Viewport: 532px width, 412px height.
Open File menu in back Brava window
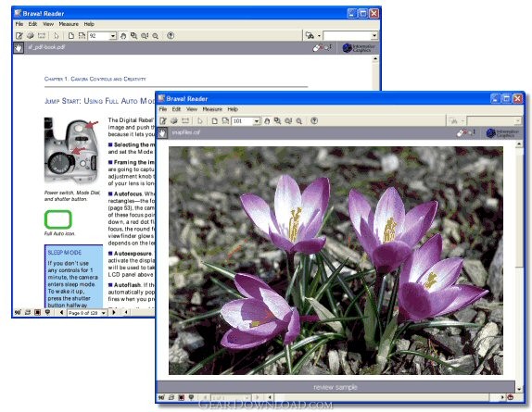click(19, 24)
